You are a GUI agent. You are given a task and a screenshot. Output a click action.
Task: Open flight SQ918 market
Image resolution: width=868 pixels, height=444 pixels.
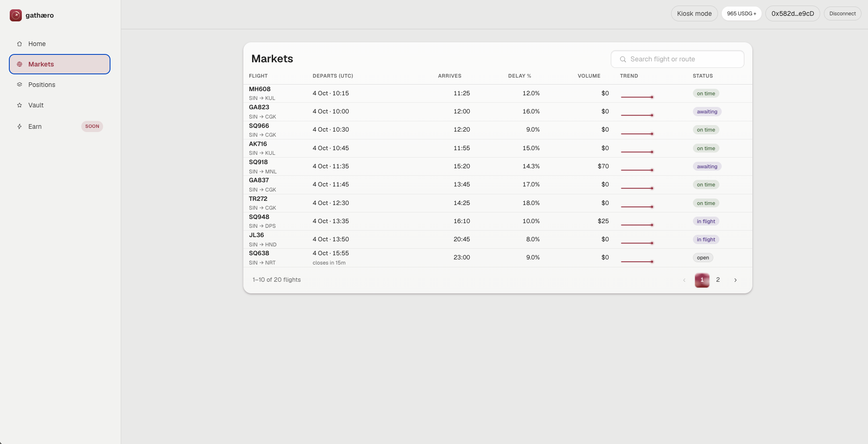(x=497, y=166)
